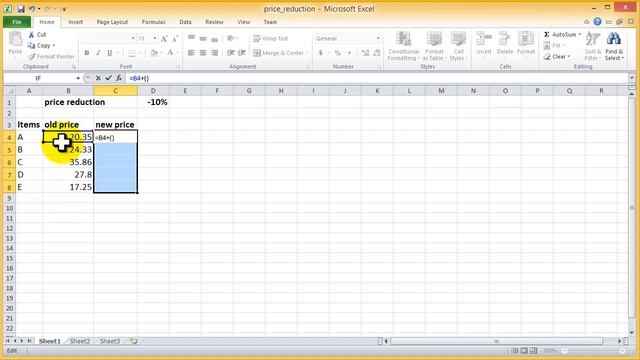Click the Comma Style icon
This screenshot has width=640, height=360.
click(x=349, y=53)
